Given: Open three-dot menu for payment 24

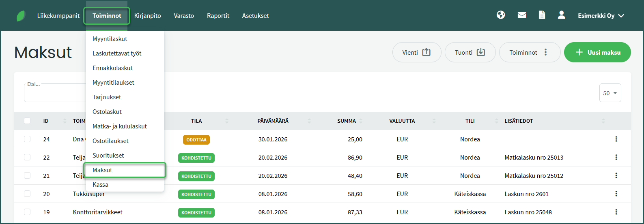Looking at the screenshot, I should coord(616,139).
